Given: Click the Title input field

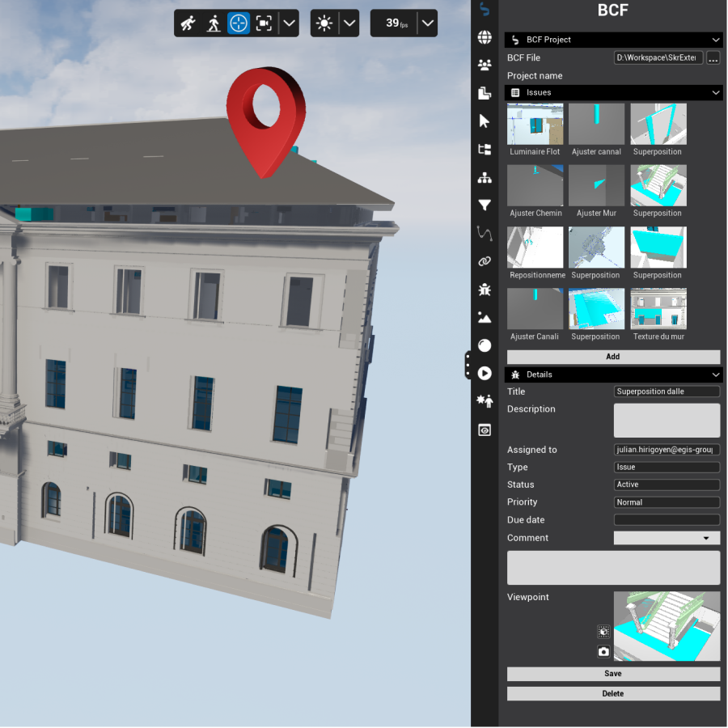Looking at the screenshot, I should 667,392.
